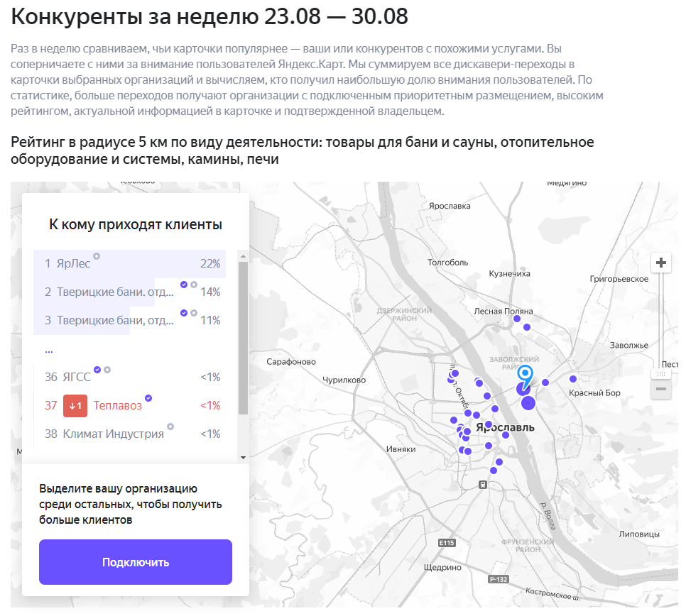Click the 14% share value
686x616 pixels.
click(210, 292)
